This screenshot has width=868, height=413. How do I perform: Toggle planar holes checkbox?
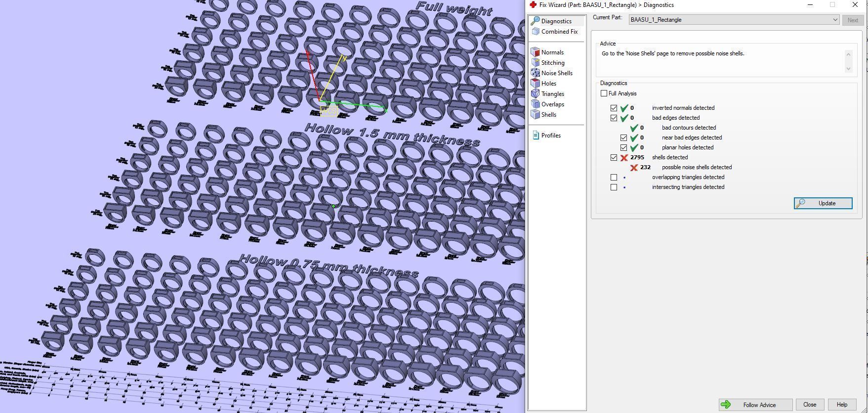point(623,147)
